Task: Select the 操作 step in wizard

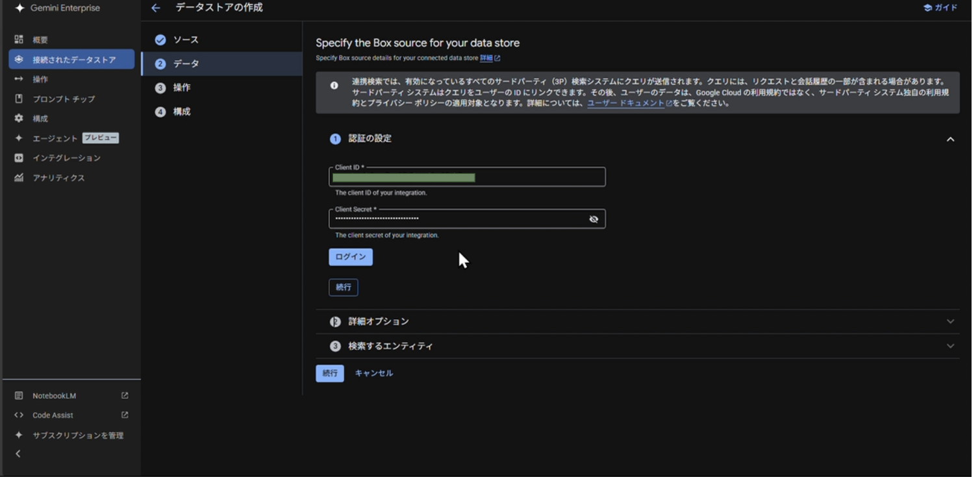Action: [x=181, y=88]
